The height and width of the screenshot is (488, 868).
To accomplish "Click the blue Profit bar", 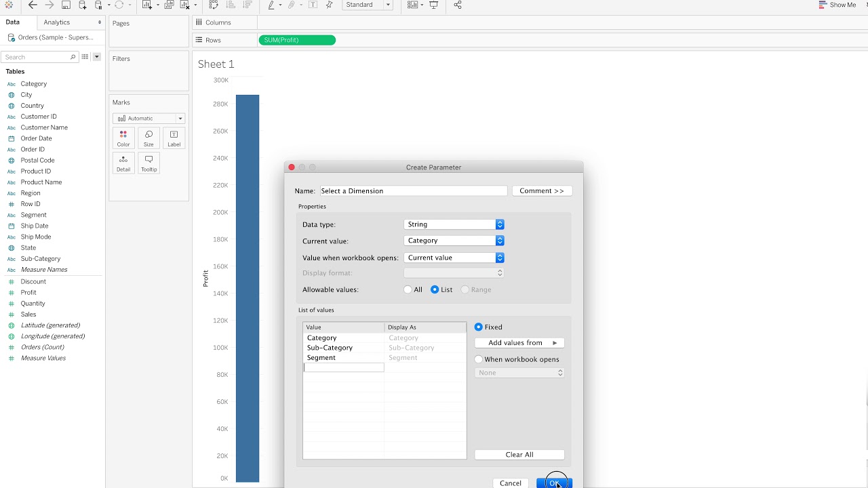I will [x=248, y=288].
